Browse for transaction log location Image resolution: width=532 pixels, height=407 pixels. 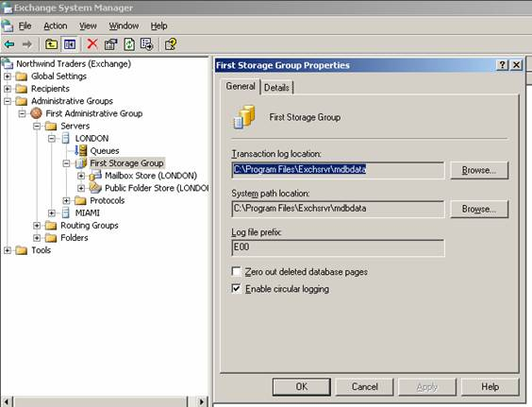click(x=479, y=170)
